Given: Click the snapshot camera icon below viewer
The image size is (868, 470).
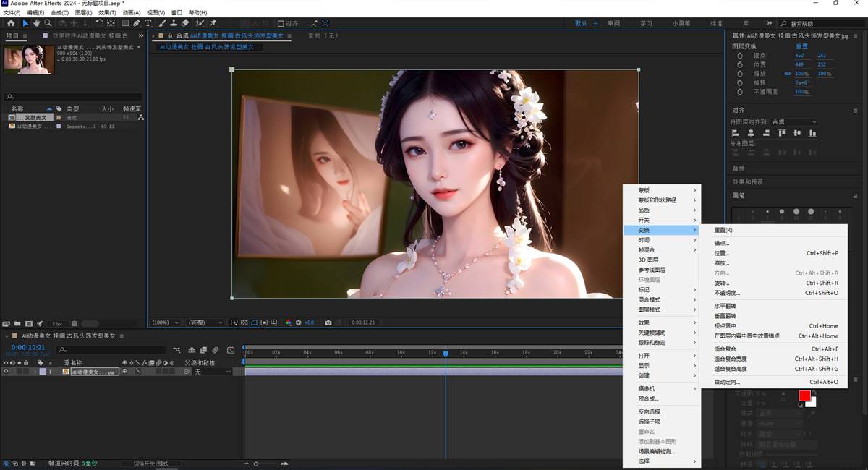Looking at the screenshot, I should tap(328, 322).
